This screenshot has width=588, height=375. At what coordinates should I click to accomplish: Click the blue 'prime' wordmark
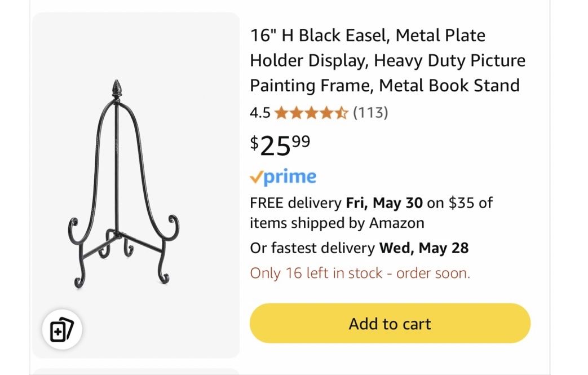coord(290,177)
